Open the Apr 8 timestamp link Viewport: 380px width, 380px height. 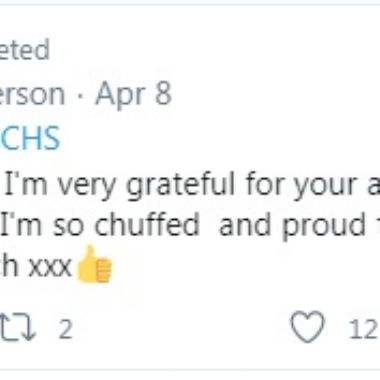pyautogui.click(x=133, y=94)
